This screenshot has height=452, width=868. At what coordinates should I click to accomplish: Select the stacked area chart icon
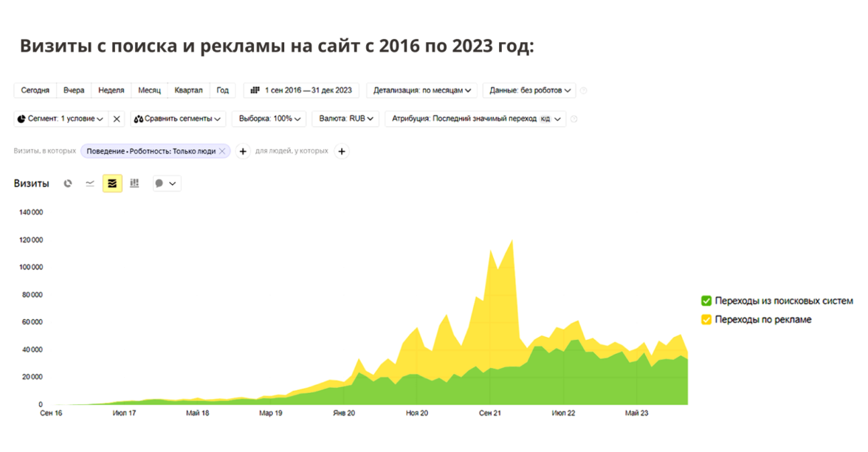coord(112,184)
